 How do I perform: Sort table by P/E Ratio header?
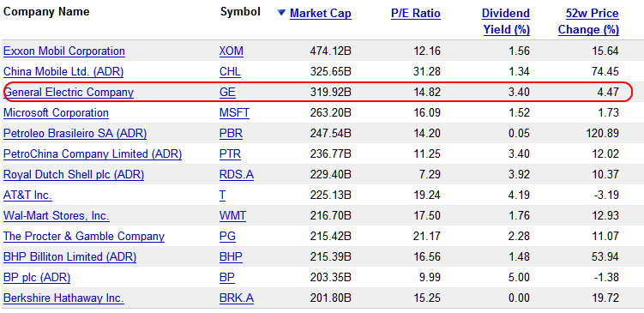416,14
